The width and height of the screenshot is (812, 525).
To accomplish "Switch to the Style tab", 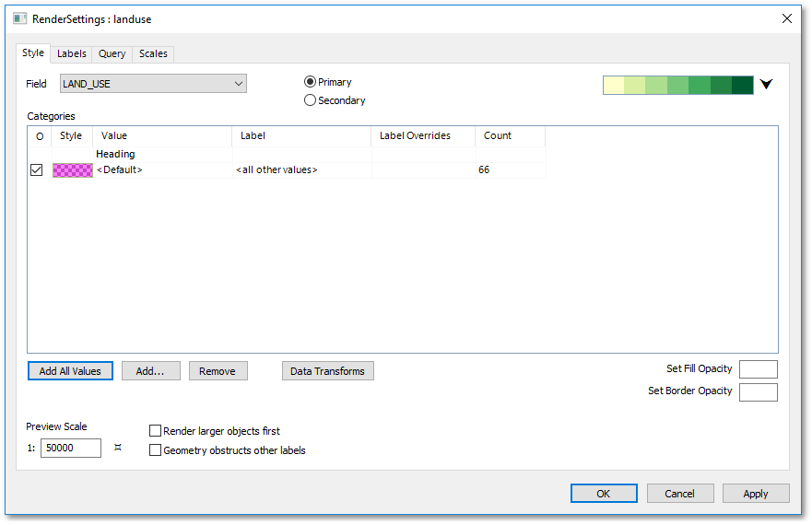I will tap(33, 52).
